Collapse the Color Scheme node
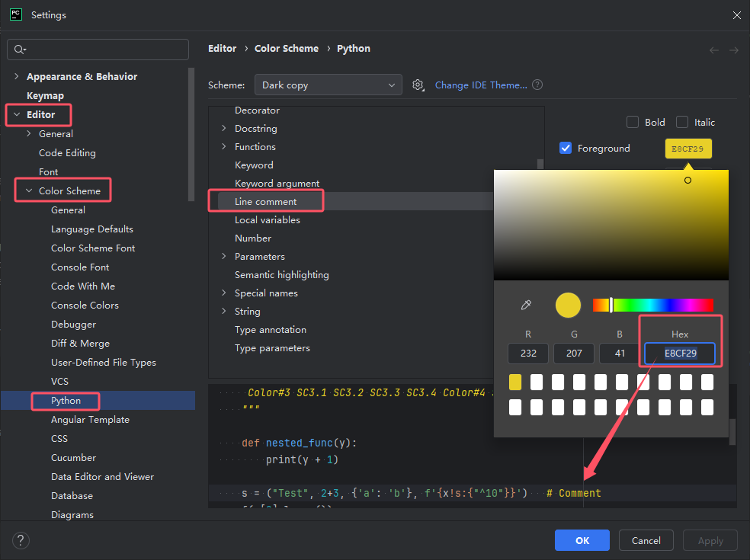The image size is (750, 560). 29,190
